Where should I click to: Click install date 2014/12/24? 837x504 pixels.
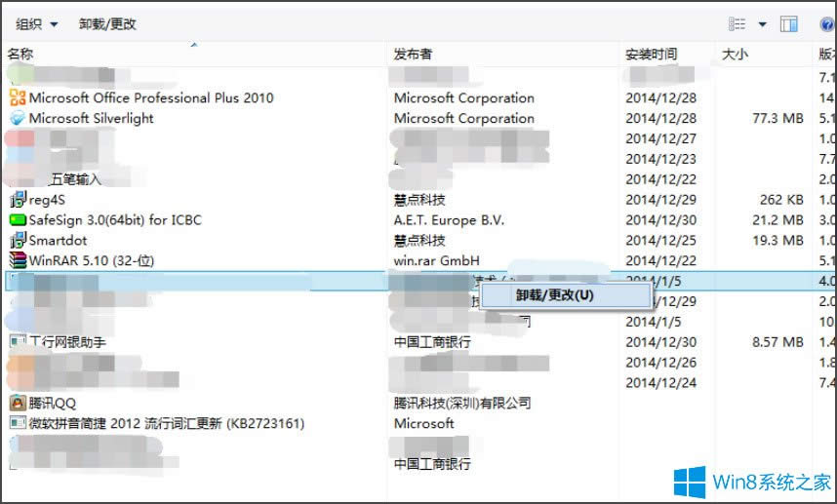pos(660,382)
